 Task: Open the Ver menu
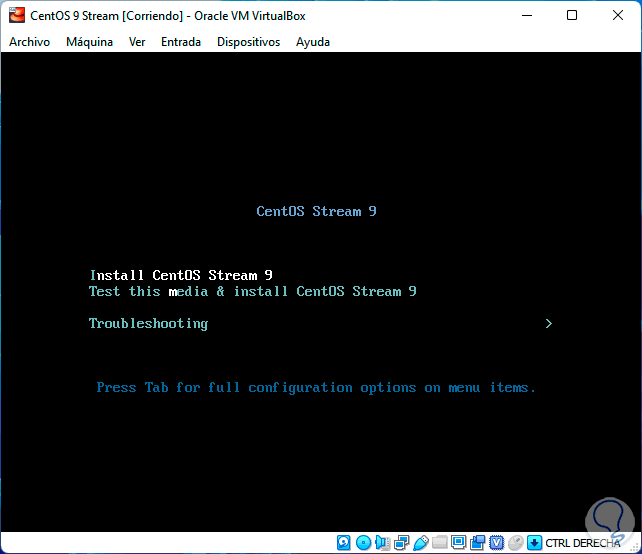tap(137, 42)
